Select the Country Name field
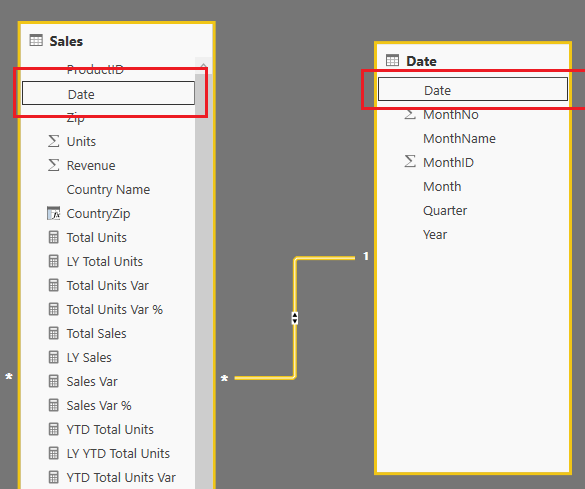585x489 pixels. coord(108,189)
